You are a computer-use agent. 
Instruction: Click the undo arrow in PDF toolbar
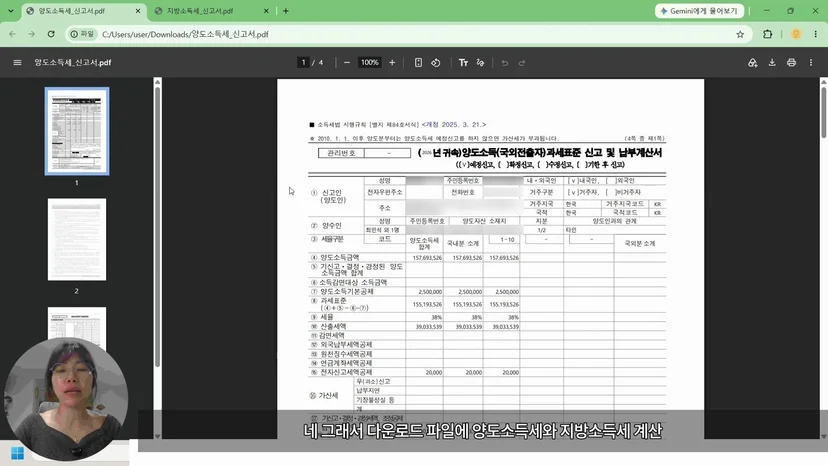505,63
